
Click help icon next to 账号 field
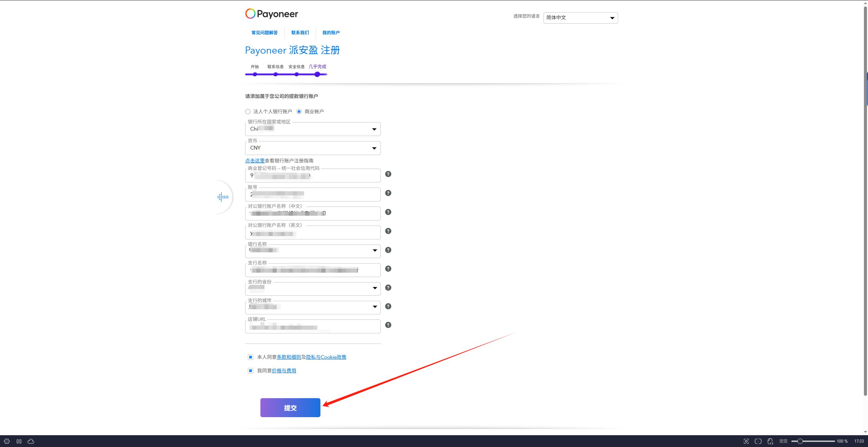coord(388,193)
